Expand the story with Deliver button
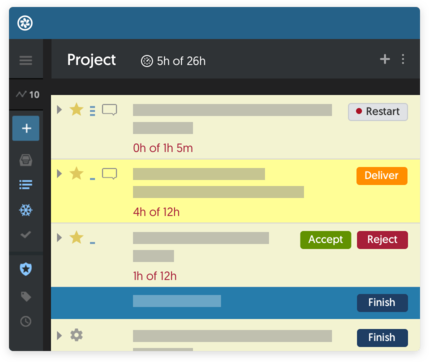This screenshot has width=429, height=362. tap(59, 173)
